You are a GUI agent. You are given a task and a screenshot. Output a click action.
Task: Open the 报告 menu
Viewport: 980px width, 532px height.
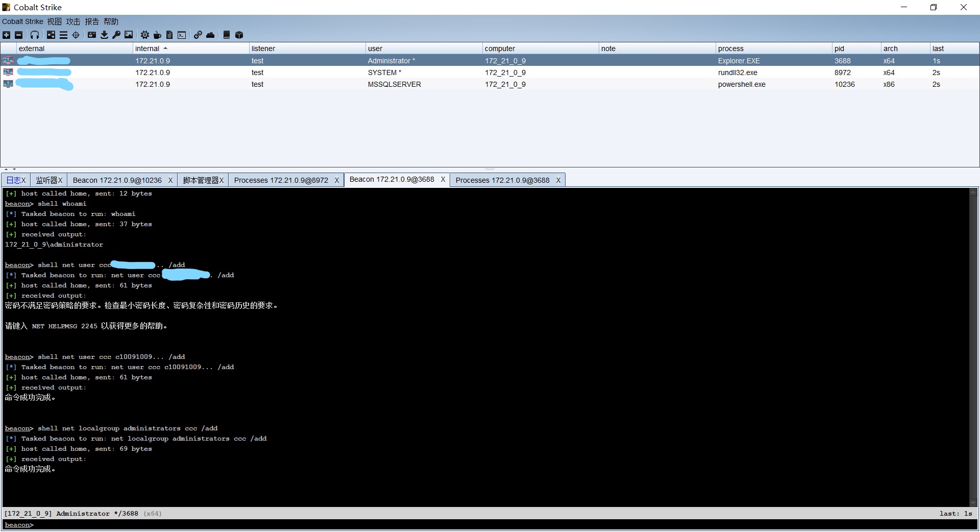(92, 21)
